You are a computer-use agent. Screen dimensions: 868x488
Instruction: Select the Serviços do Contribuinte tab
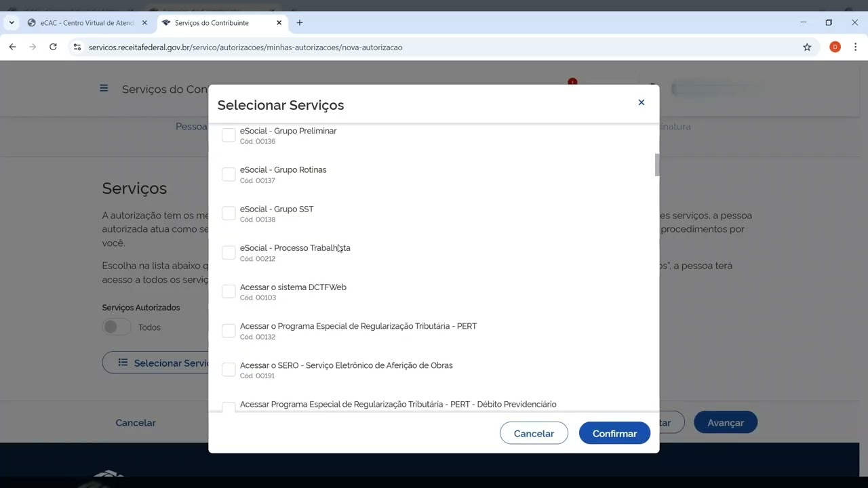click(x=222, y=22)
